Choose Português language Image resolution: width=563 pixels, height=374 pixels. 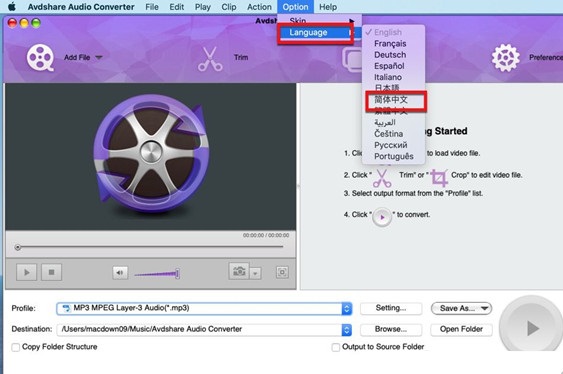(394, 156)
